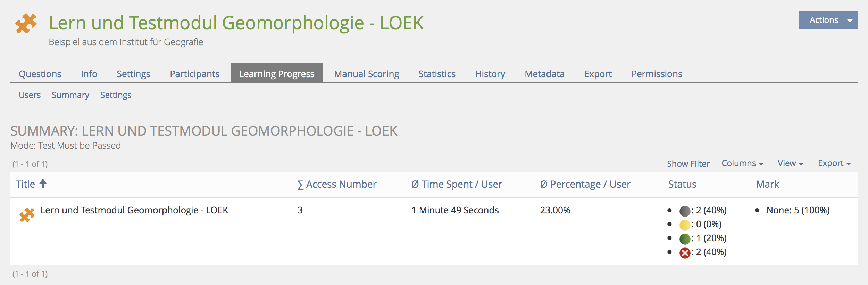Click the red failed status icon
This screenshot has height=285, width=868.
[685, 253]
